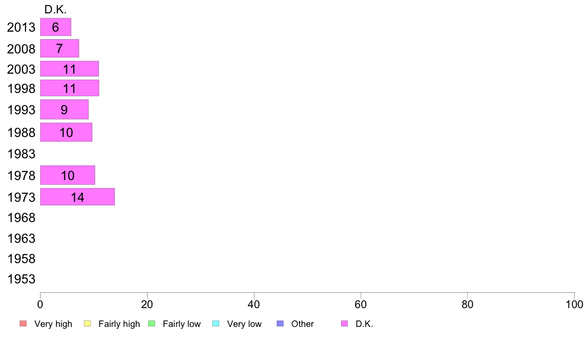
Task: Click the Very high red legend swatch
Action: pos(23,323)
